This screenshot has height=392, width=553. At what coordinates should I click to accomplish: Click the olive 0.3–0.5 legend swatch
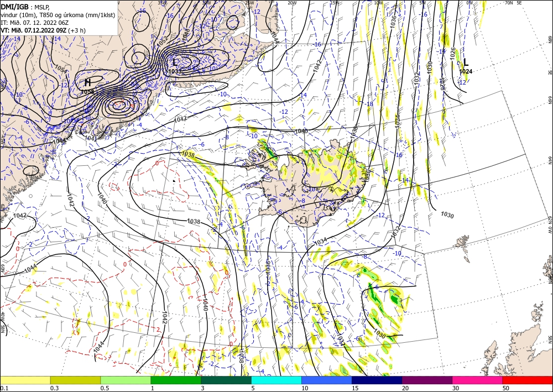click(x=75, y=380)
